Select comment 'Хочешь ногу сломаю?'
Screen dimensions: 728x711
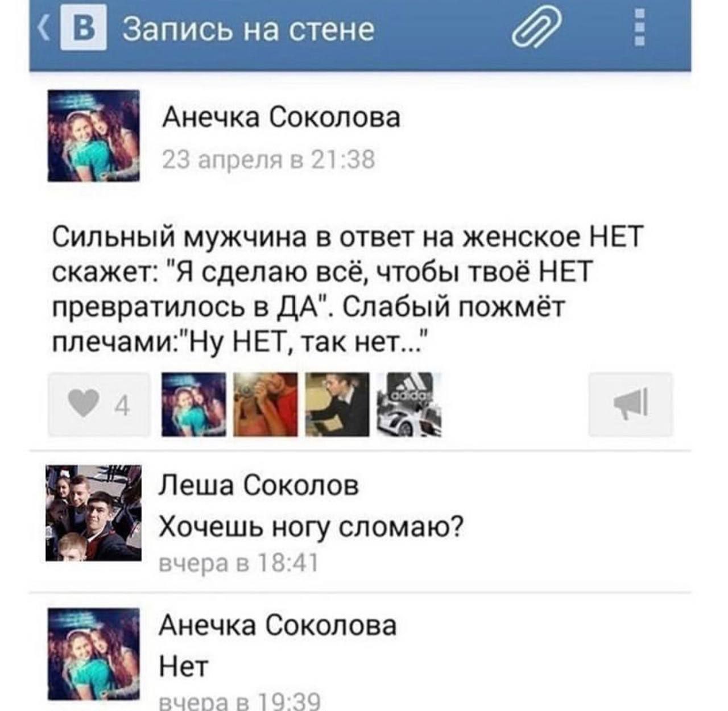pyautogui.click(x=311, y=527)
